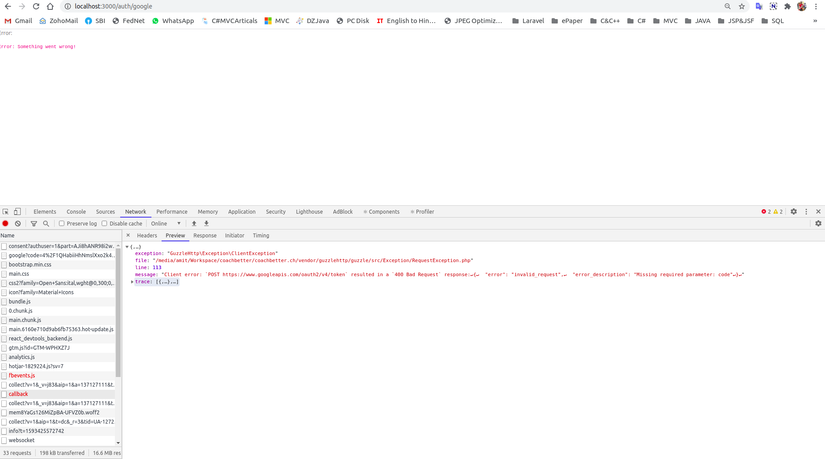Click the browser forward arrow

[22, 6]
